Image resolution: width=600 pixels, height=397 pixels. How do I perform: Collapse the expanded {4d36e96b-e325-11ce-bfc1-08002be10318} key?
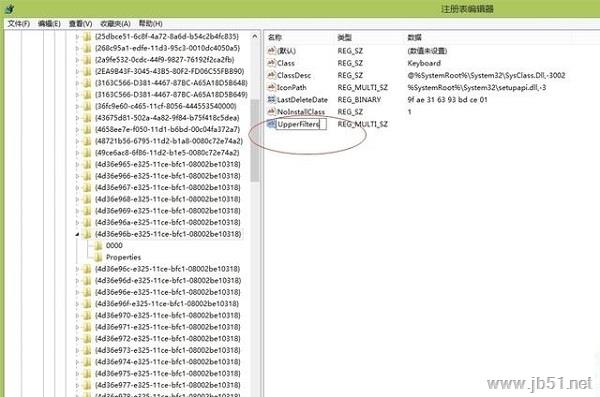[x=77, y=234]
